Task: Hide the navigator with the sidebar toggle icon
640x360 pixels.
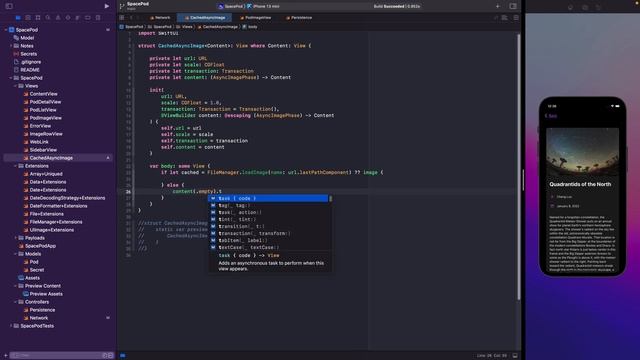Action: pos(9,6)
